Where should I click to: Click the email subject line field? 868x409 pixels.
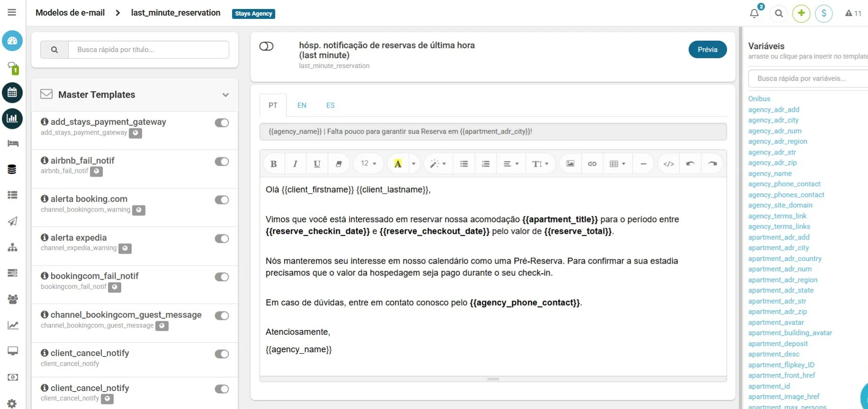pos(493,132)
